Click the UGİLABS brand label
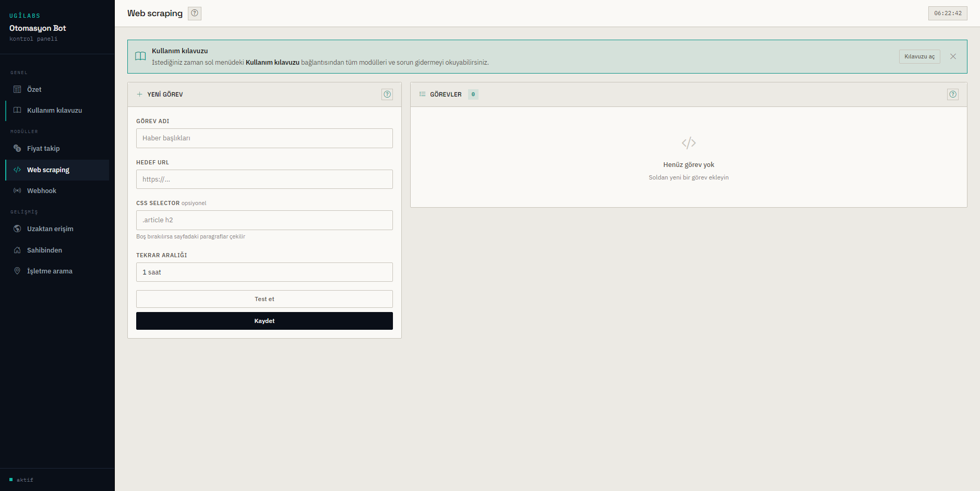This screenshot has width=980, height=491. click(25, 16)
